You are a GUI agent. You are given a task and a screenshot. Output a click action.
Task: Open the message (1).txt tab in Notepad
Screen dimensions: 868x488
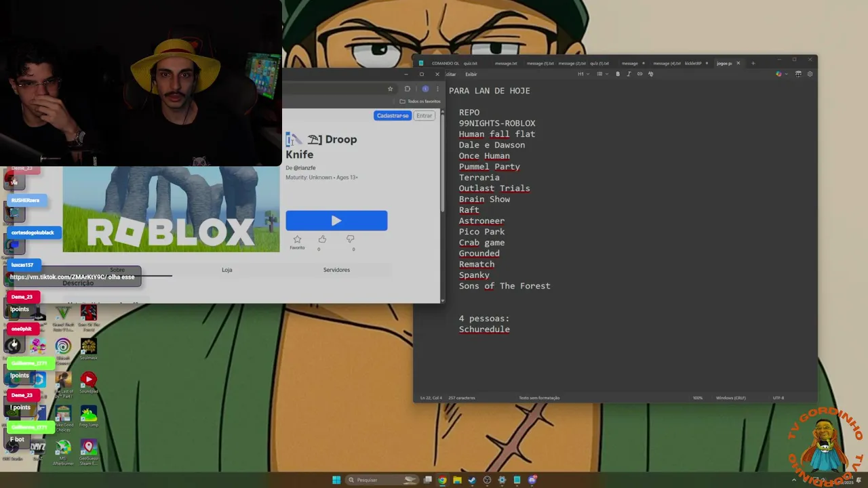click(540, 64)
